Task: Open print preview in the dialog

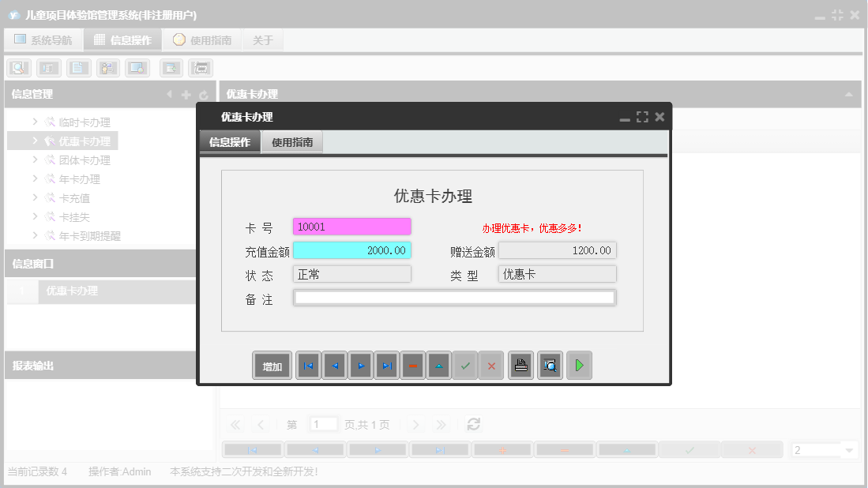Action: click(x=550, y=365)
